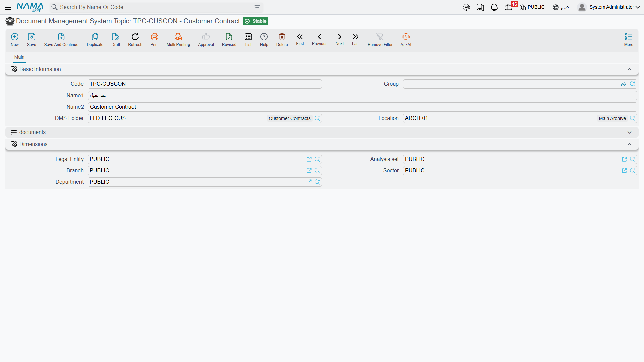Click the Code input field

pyautogui.click(x=205, y=84)
